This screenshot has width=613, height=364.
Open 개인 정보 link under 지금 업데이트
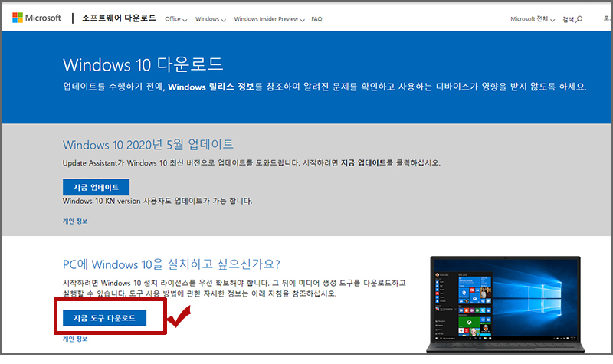click(x=75, y=221)
